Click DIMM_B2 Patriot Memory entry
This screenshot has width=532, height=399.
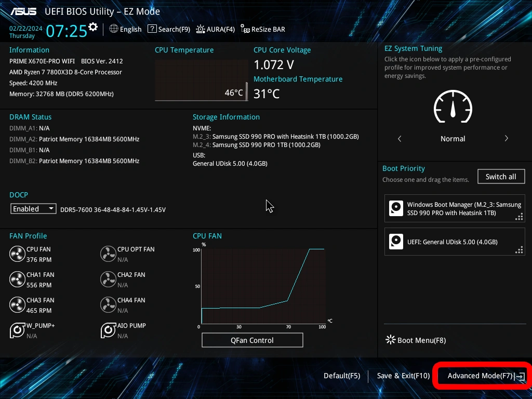click(x=74, y=161)
